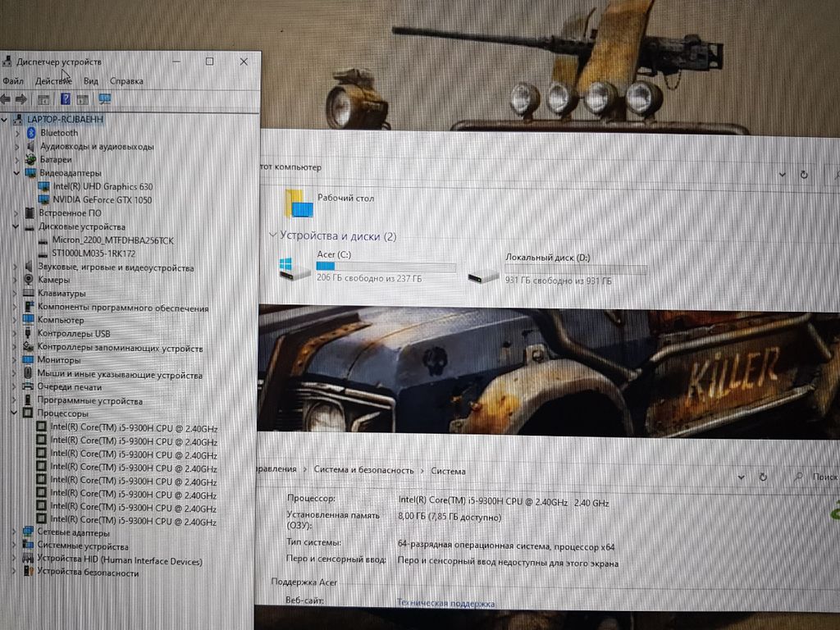Maximize the Диспетчер устройств window
Image resolution: width=840 pixels, height=630 pixels.
pos(209,62)
